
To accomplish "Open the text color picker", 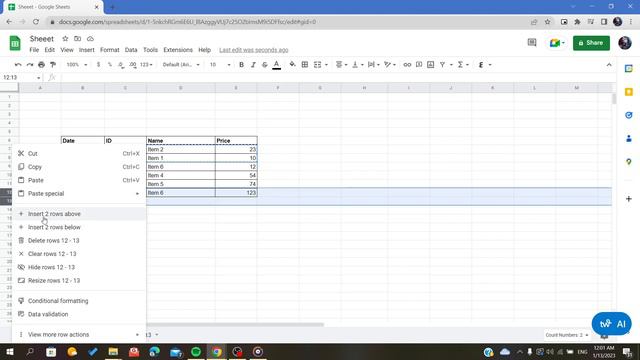I will (276, 64).
